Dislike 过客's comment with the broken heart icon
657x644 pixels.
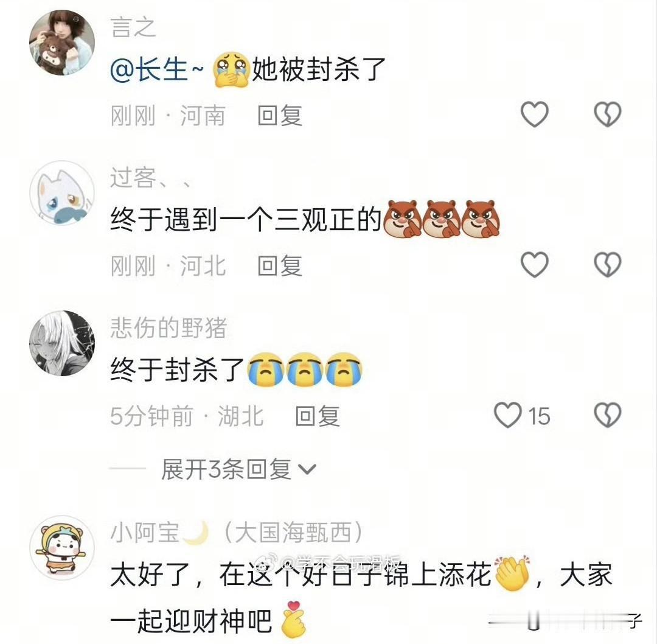click(607, 265)
